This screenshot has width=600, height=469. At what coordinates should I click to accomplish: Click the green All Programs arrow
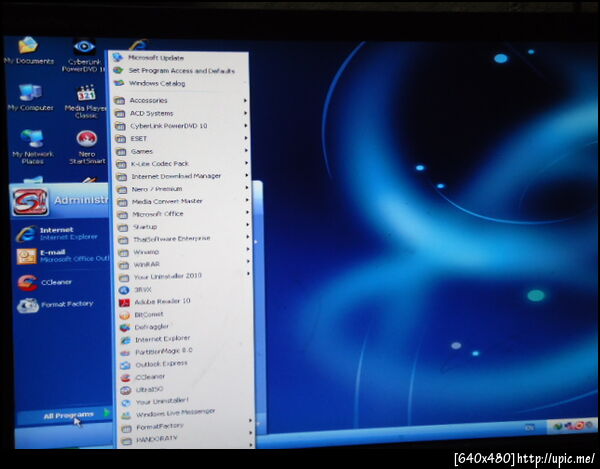[x=107, y=413]
